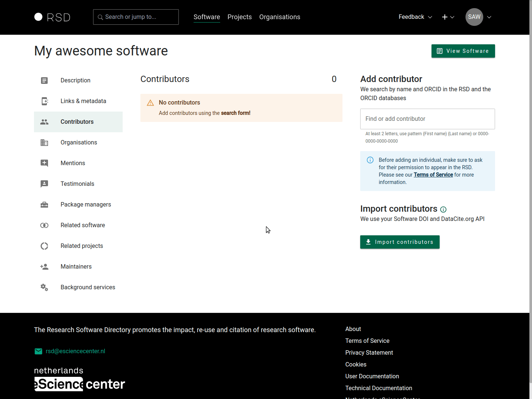Screen dimensions: 532x399
Task: Click info icon beside Import contributors
Action: (443, 209)
